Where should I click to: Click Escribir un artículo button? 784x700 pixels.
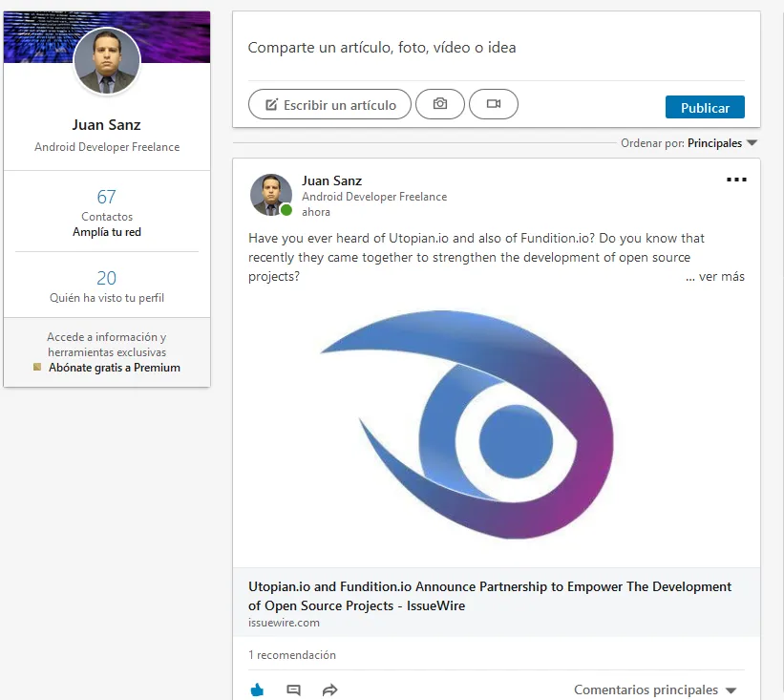coord(329,104)
